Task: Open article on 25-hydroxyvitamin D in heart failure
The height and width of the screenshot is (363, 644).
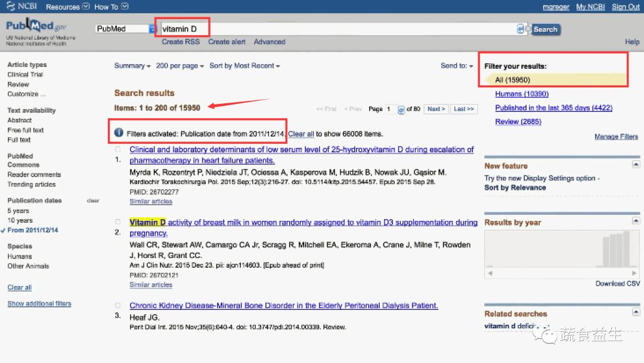Action: 302,155
